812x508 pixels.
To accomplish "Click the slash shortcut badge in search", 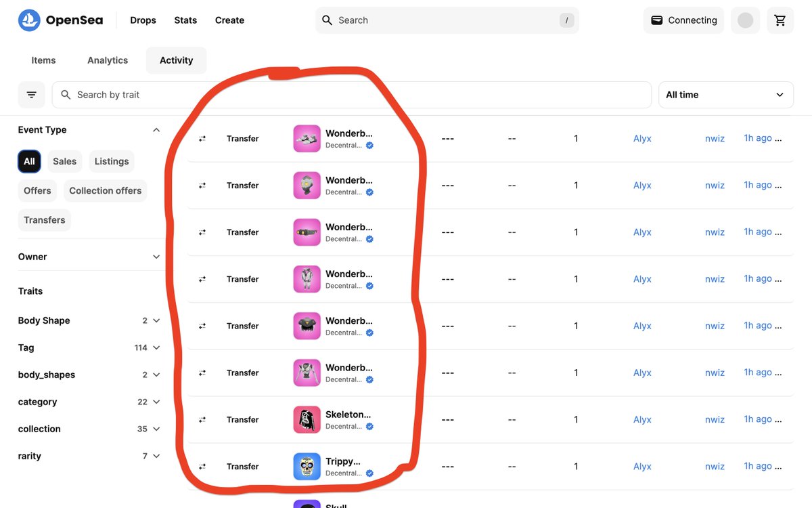I will [x=566, y=20].
